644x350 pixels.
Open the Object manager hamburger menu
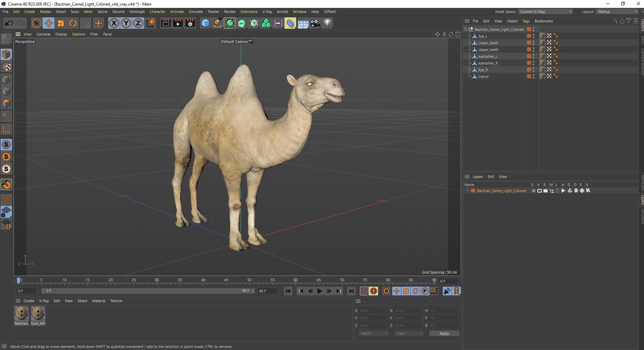[x=467, y=21]
